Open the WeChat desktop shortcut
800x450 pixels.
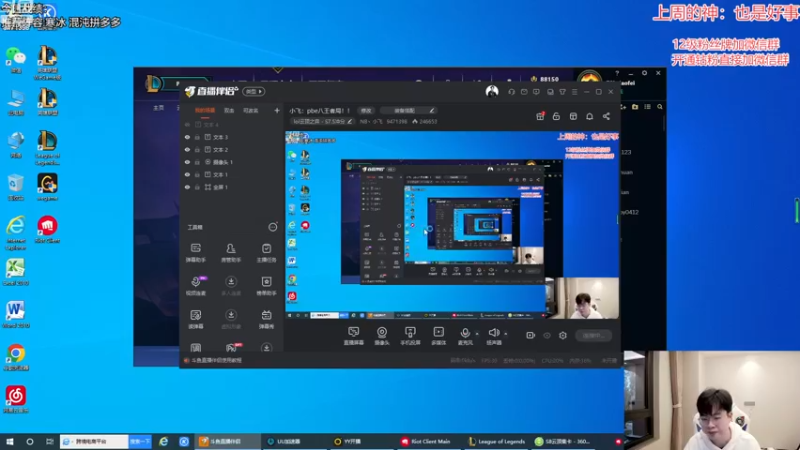coord(16,60)
